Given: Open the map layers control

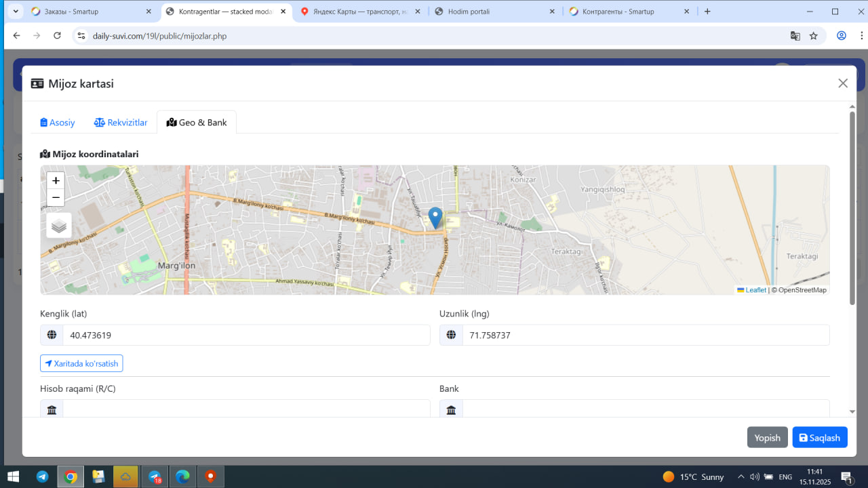Looking at the screenshot, I should [59, 226].
